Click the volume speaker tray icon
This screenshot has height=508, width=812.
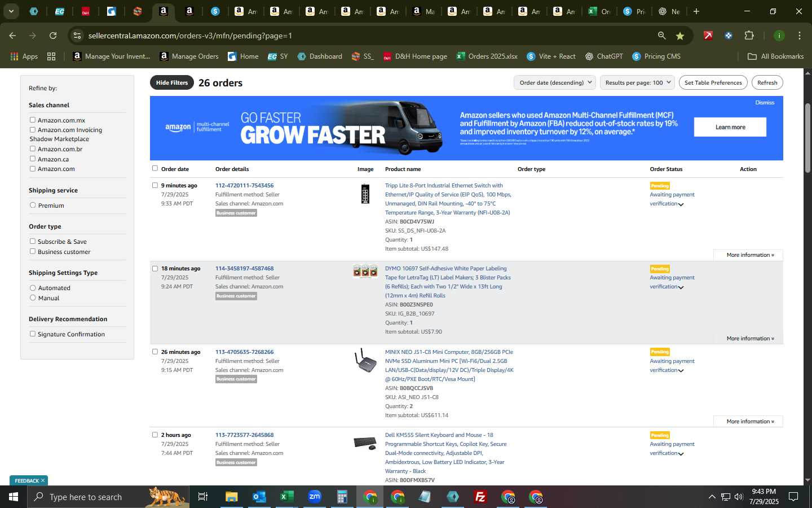point(739,497)
